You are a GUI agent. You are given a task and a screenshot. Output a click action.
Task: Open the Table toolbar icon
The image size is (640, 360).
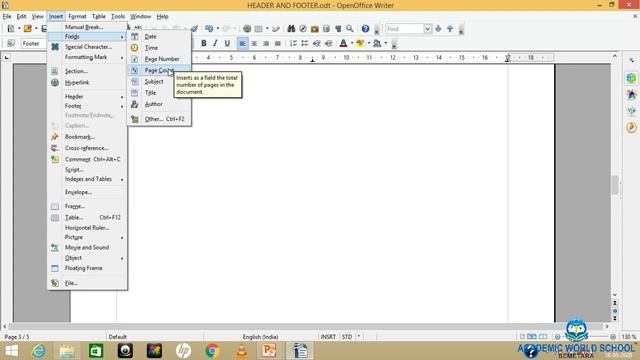pos(259,29)
